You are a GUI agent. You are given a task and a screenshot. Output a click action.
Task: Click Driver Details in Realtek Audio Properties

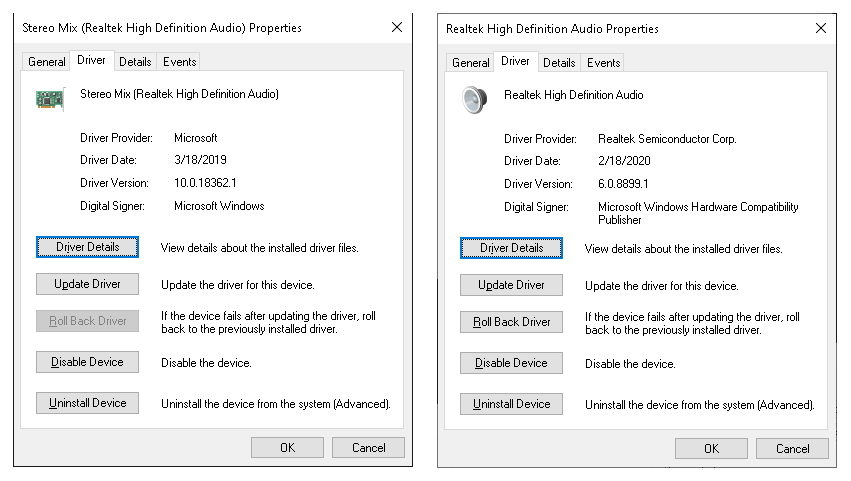coord(511,248)
